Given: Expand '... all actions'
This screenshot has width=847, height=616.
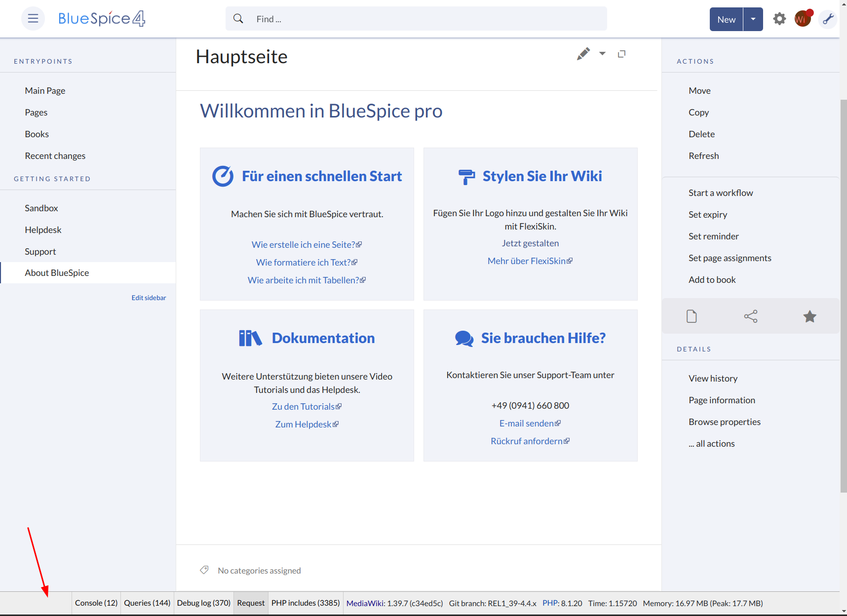Looking at the screenshot, I should coord(711,444).
